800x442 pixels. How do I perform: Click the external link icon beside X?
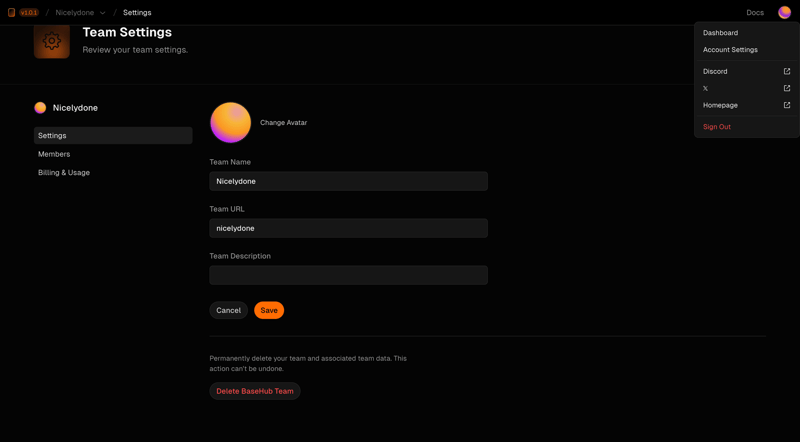coord(787,88)
